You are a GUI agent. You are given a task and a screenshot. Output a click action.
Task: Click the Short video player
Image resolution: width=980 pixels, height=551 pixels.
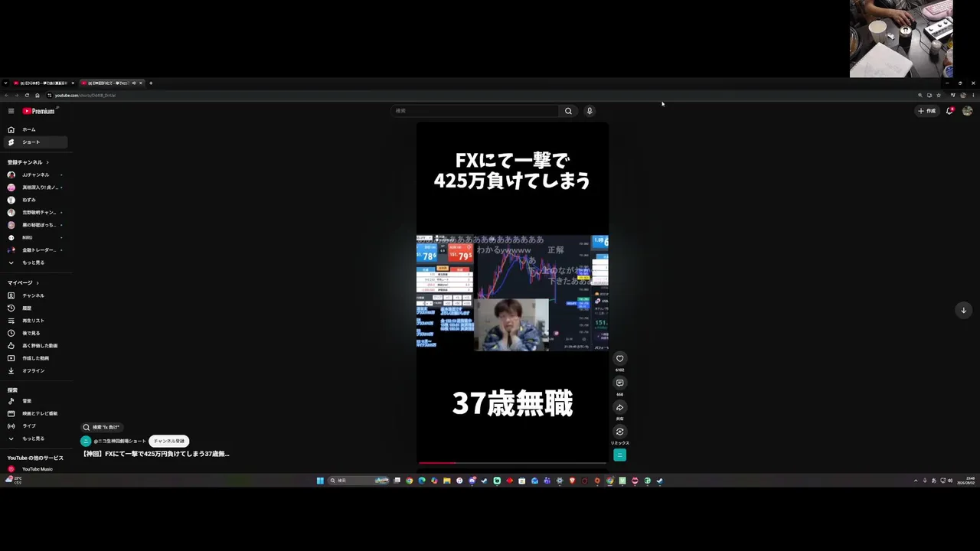(512, 292)
